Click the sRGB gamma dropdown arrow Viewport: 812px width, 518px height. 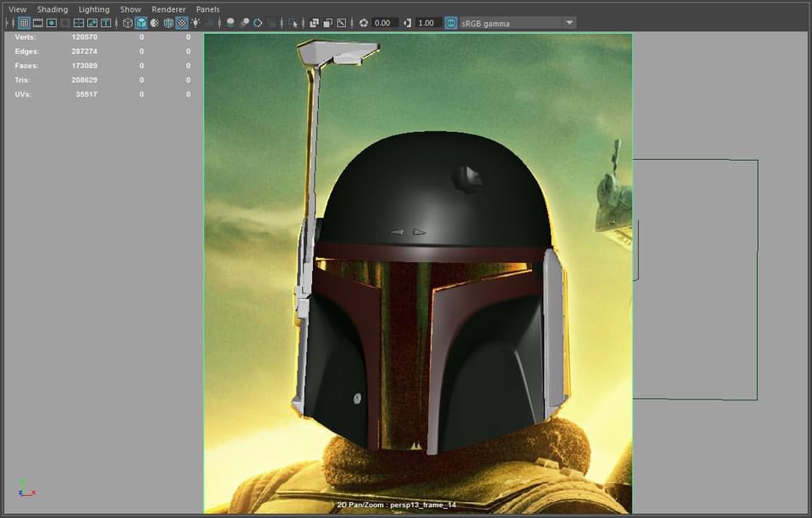[569, 23]
